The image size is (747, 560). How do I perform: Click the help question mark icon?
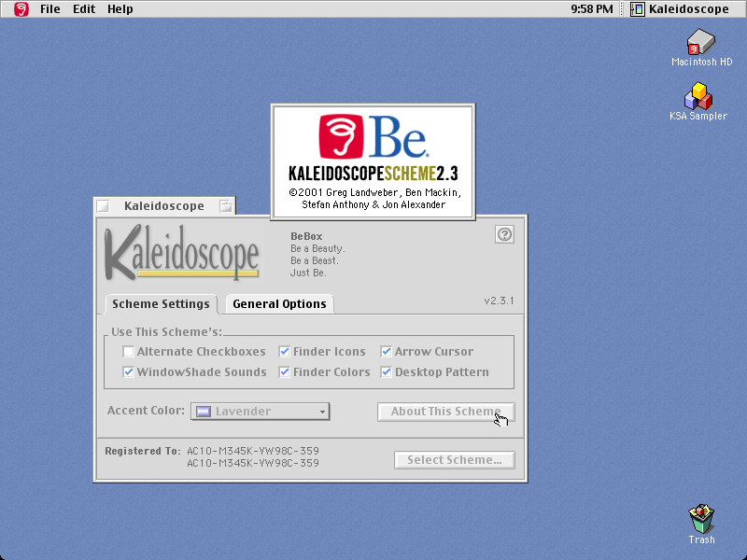(x=504, y=234)
